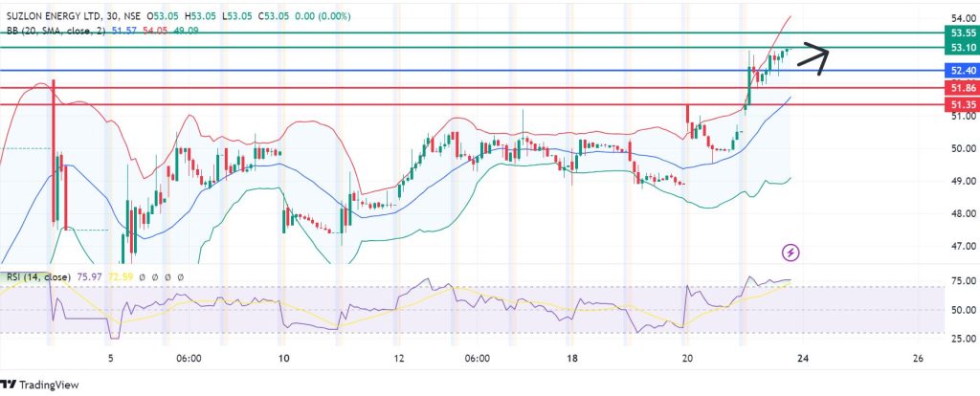Viewport: 980px width, 396px height.
Task: Select the SUZLON ENERGY LTD symbol title
Action: [x=54, y=18]
